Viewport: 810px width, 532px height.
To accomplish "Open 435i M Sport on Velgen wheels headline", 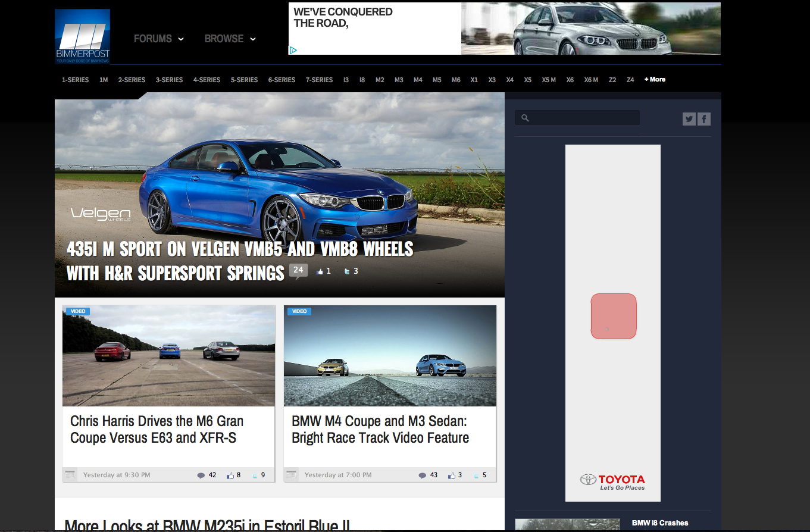I will pos(240,261).
